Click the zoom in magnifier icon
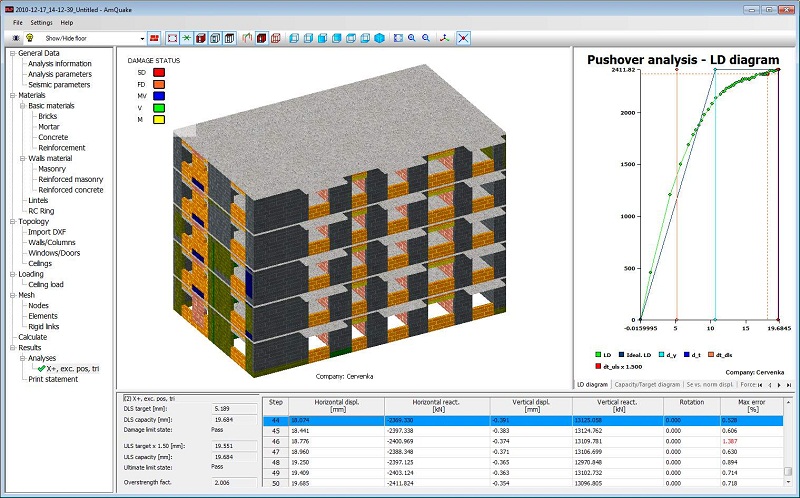800x498 pixels. coord(412,38)
